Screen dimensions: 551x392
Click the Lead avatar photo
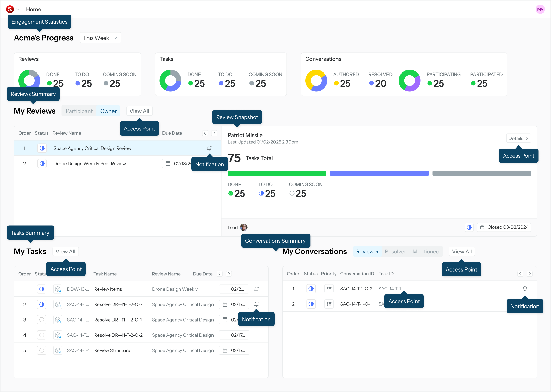(244, 227)
